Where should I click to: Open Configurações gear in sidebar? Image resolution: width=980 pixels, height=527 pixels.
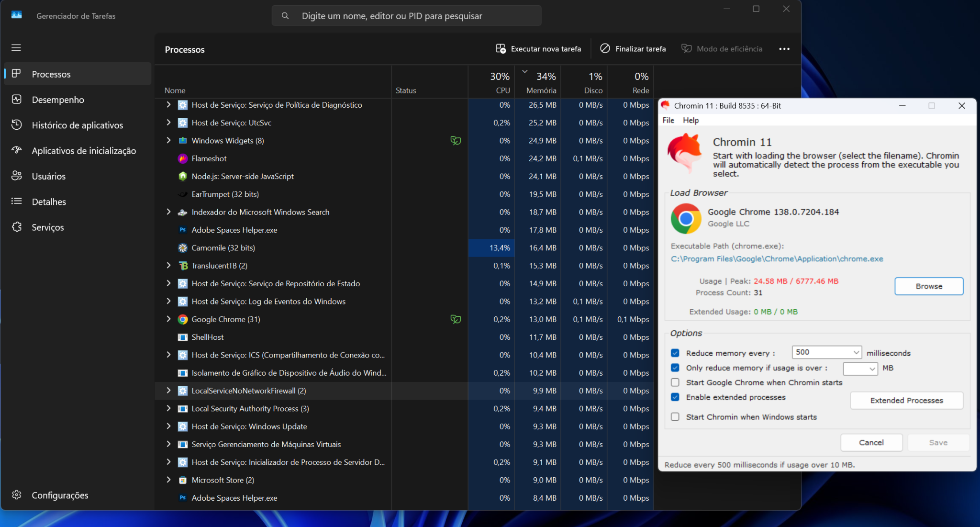point(17,495)
